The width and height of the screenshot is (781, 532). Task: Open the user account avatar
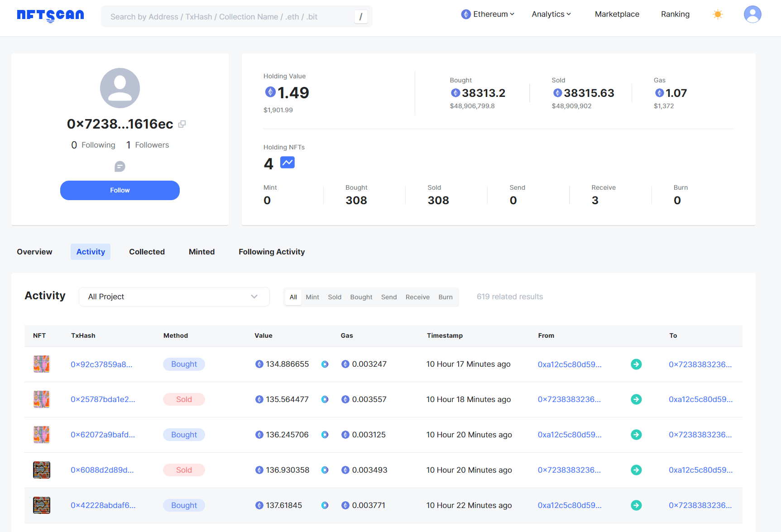752,14
